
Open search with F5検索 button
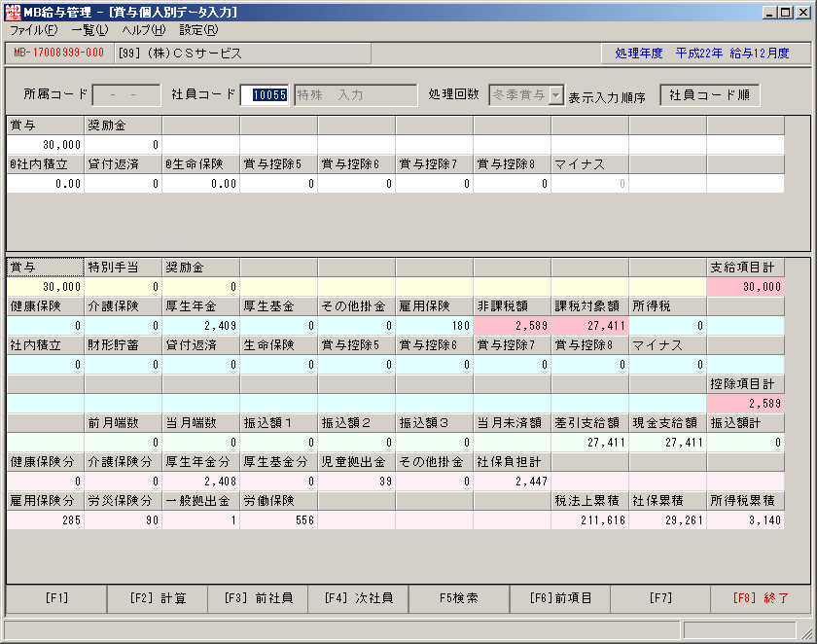click(x=459, y=598)
